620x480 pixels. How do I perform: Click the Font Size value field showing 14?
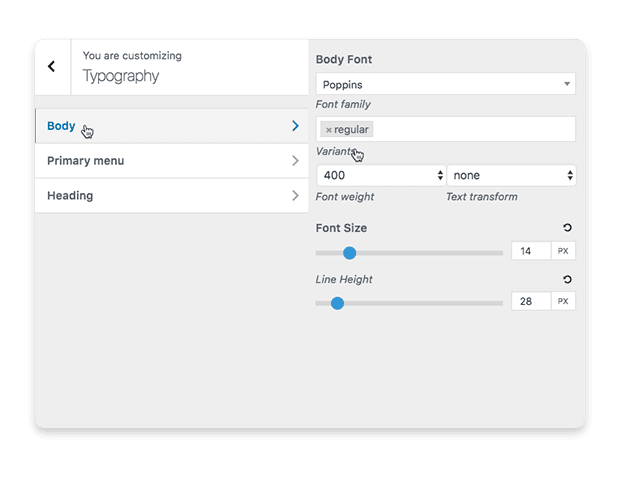pos(531,251)
